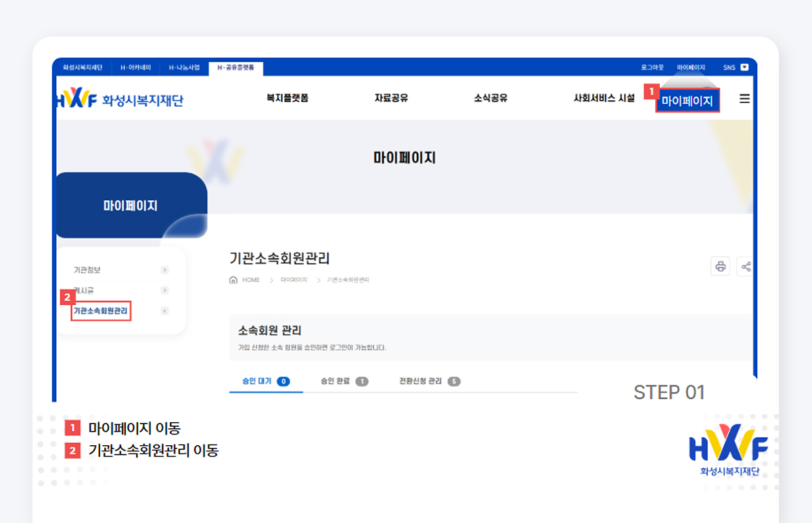Collapse the 기관소속회원관리 sidebar chevron
The height and width of the screenshot is (523, 812).
[164, 311]
